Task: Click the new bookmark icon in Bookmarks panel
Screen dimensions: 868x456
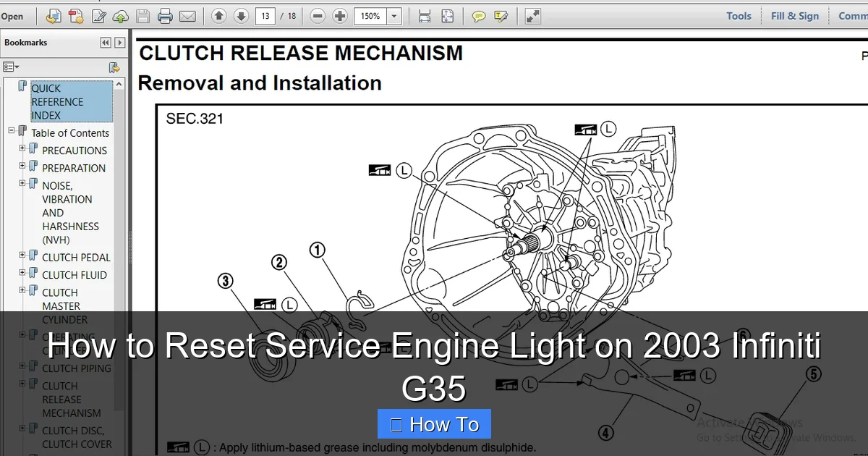Action: [114, 67]
